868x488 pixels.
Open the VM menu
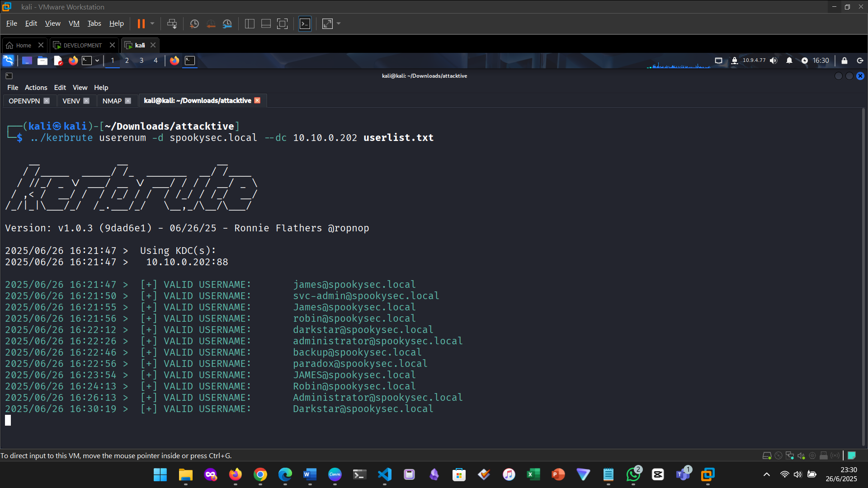click(74, 23)
